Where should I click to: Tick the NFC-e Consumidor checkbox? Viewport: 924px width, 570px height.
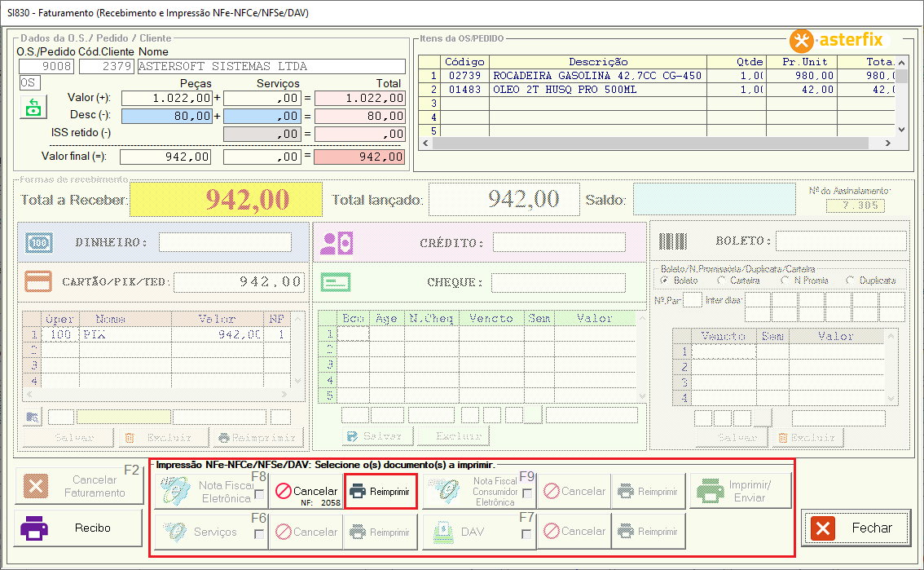pyautogui.click(x=527, y=493)
